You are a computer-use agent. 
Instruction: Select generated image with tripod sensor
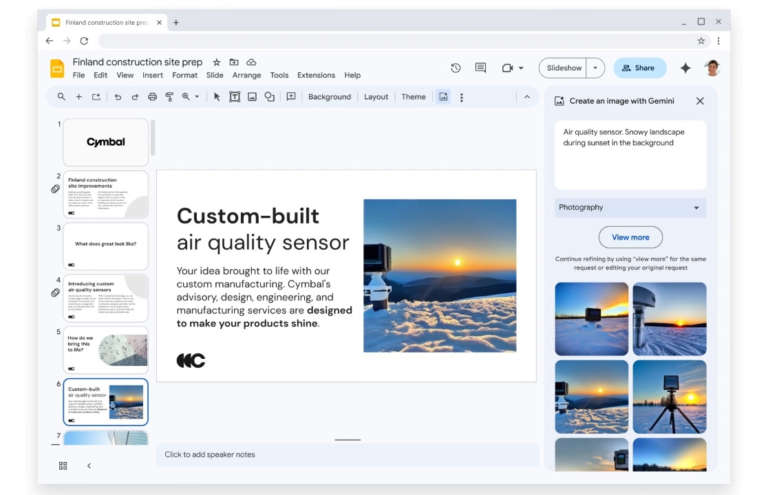point(670,397)
